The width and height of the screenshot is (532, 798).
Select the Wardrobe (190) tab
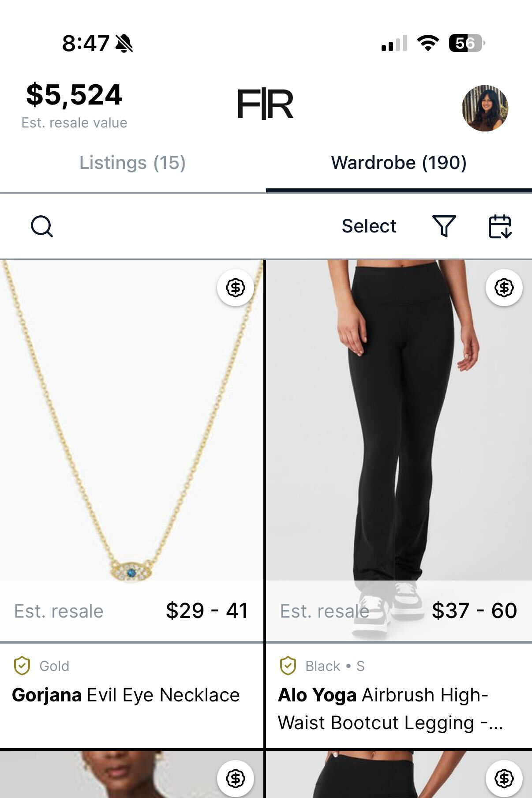(x=399, y=163)
